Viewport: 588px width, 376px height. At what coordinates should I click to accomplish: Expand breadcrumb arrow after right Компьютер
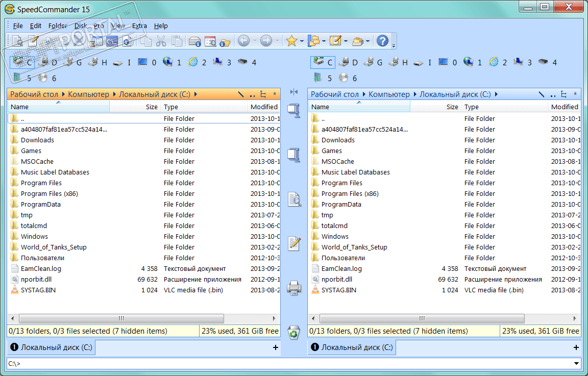coord(415,94)
